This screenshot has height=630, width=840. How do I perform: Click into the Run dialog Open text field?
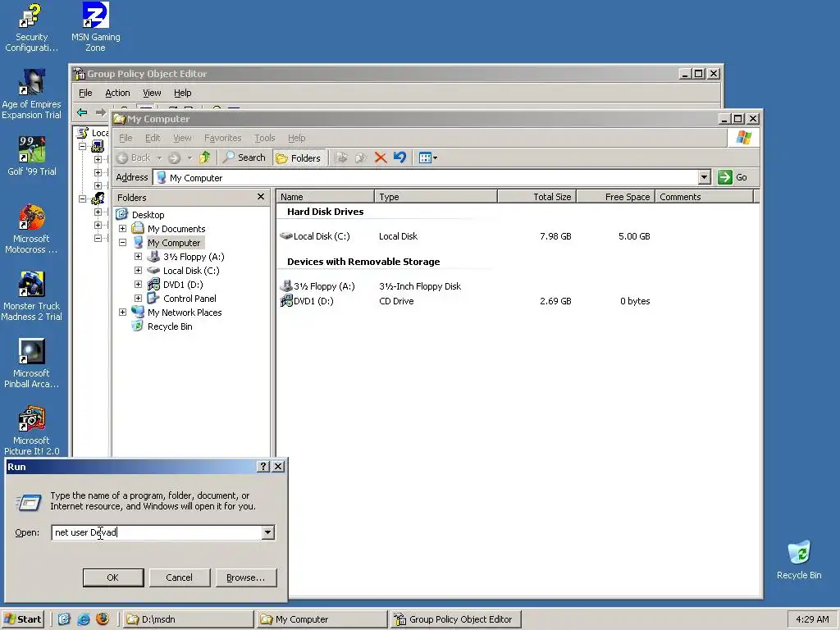[157, 532]
